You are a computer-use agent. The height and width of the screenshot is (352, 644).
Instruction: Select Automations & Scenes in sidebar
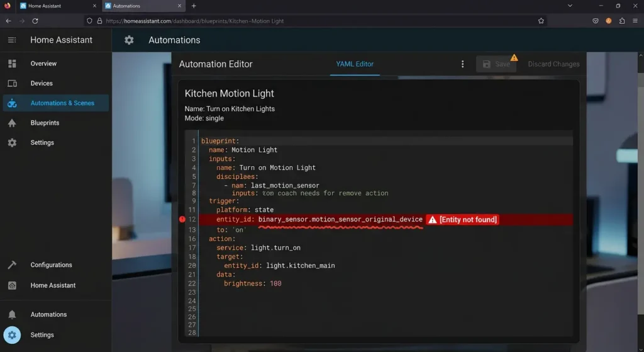(56, 103)
